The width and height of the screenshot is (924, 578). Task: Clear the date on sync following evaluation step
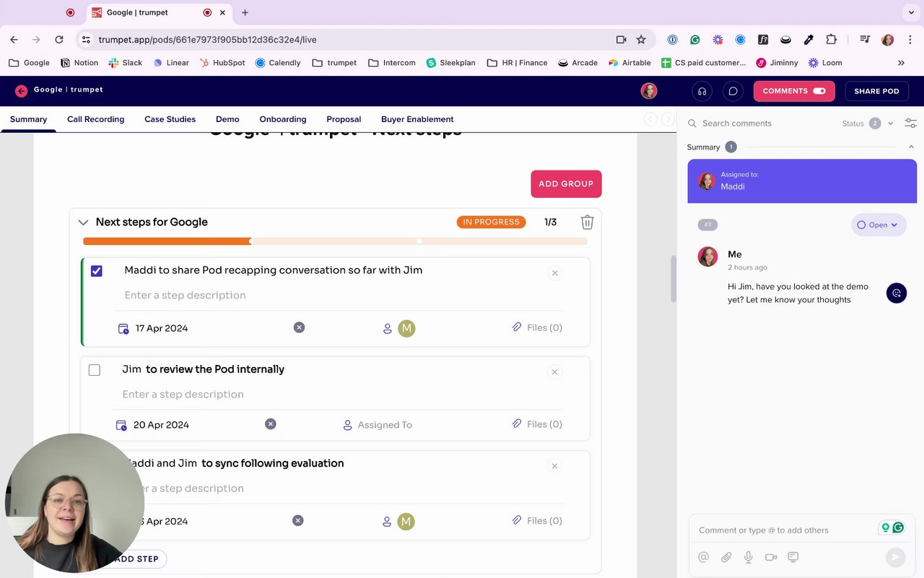click(x=297, y=520)
